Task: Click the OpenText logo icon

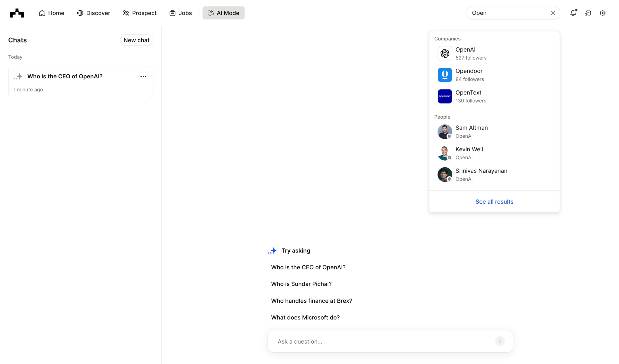Action: point(445,96)
